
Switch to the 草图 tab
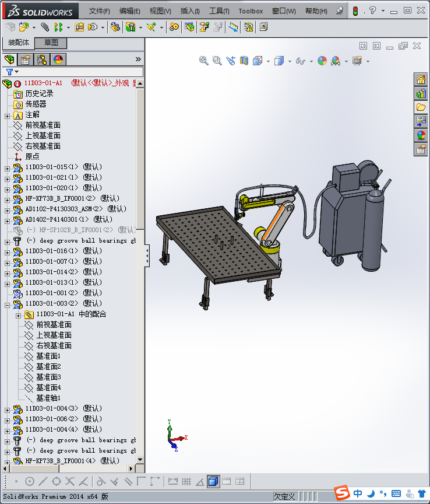tap(51, 43)
